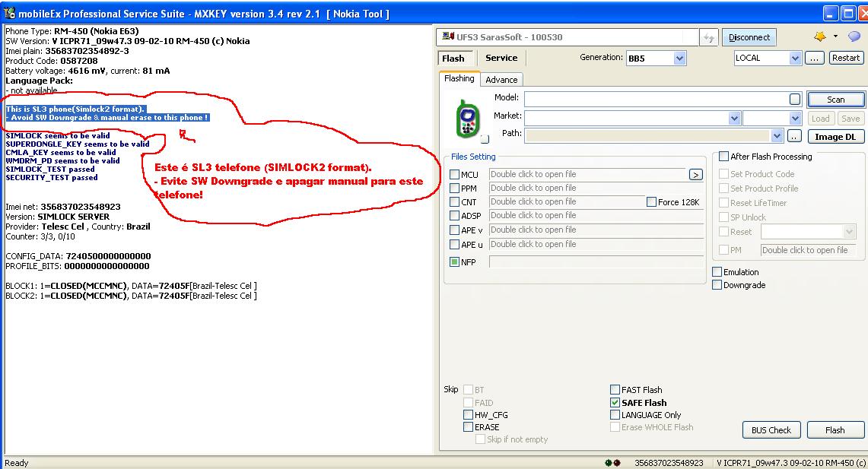Click the CNT file path field
868x469 pixels.
click(567, 202)
